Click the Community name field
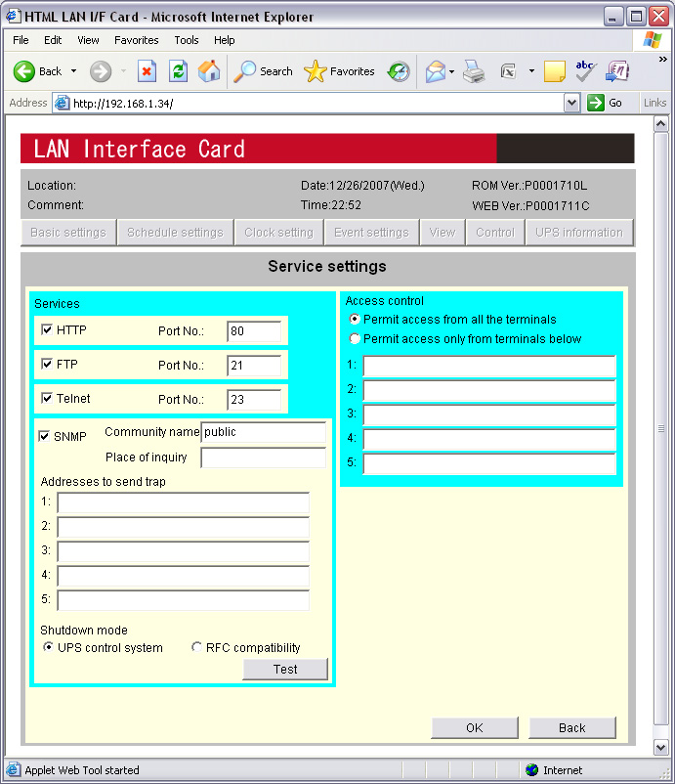 coord(264,432)
